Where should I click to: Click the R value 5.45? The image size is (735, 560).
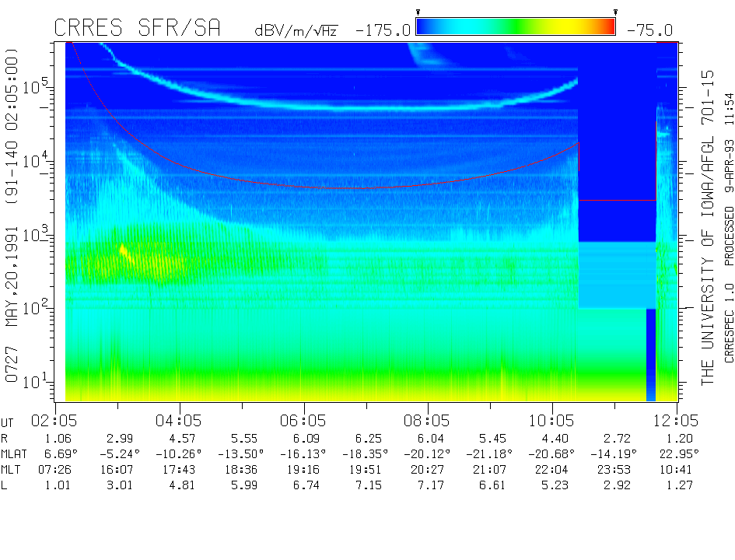492,439
